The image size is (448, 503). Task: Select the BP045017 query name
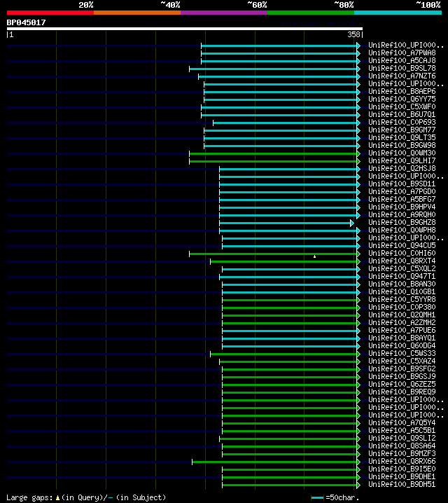point(27,22)
